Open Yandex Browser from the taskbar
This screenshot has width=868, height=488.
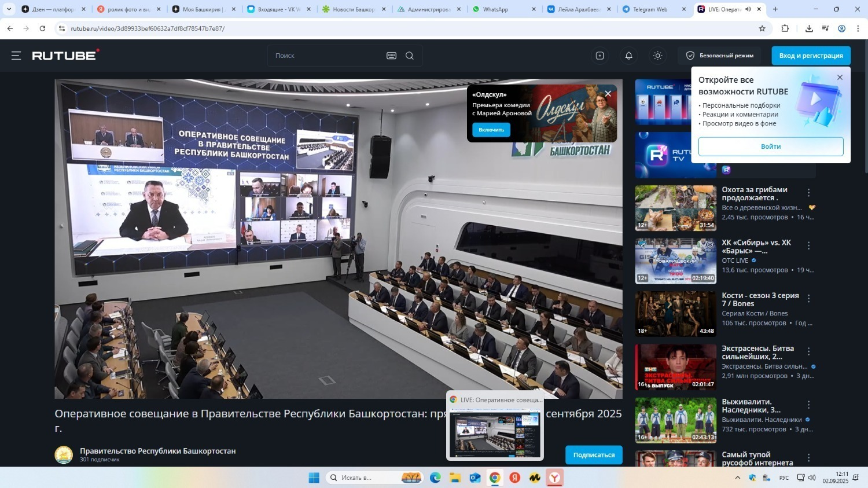point(554,478)
